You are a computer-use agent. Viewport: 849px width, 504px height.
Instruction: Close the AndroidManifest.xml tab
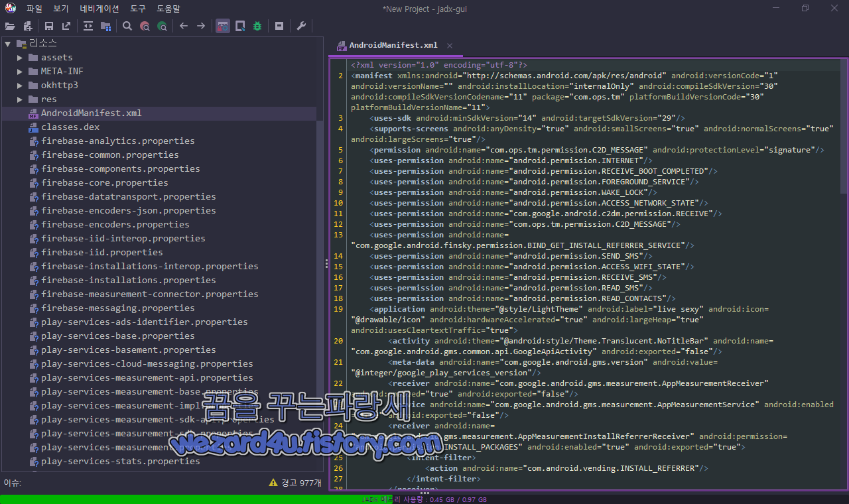pos(450,46)
